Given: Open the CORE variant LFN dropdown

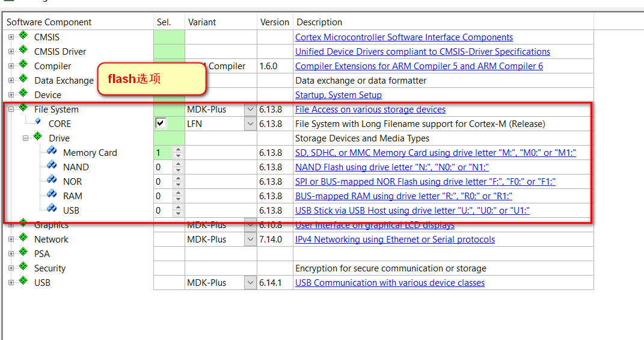Looking at the screenshot, I should (x=250, y=124).
